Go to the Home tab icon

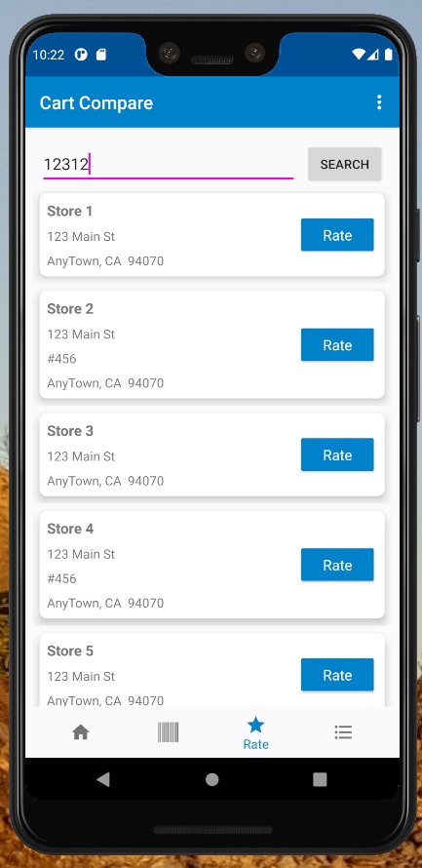pos(81,732)
